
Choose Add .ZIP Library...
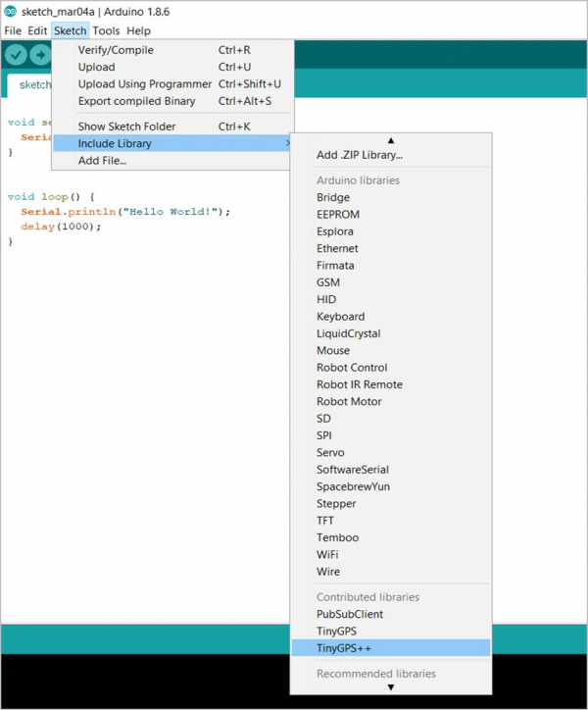tap(391, 155)
